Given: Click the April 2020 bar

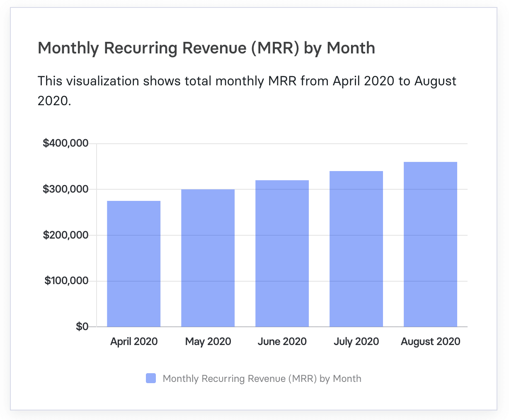Looking at the screenshot, I should (x=134, y=264).
